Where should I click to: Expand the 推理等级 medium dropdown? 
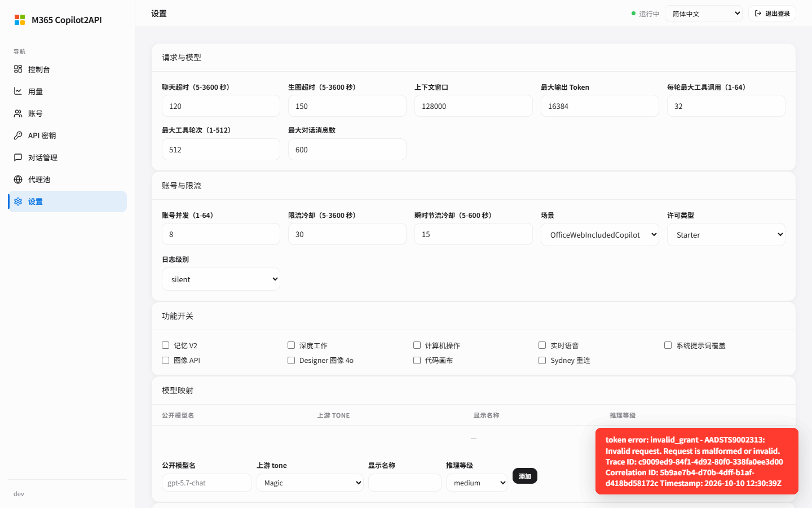tap(477, 483)
